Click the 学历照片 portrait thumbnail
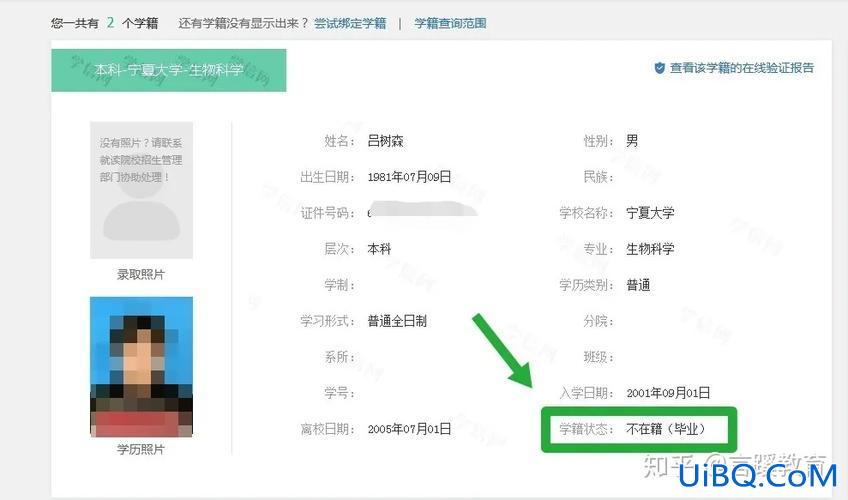Image resolution: width=848 pixels, height=500 pixels. tap(141, 366)
